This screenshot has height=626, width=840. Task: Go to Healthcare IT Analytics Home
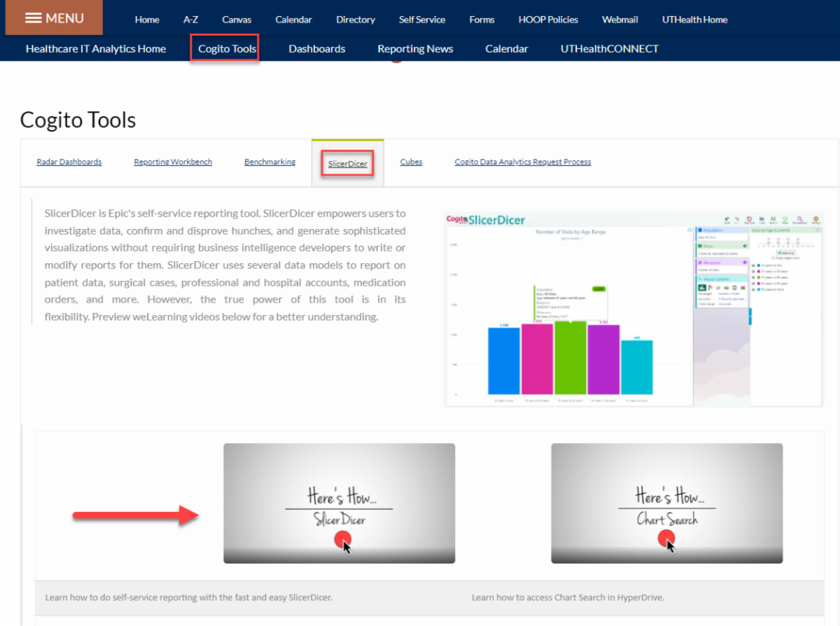point(96,48)
